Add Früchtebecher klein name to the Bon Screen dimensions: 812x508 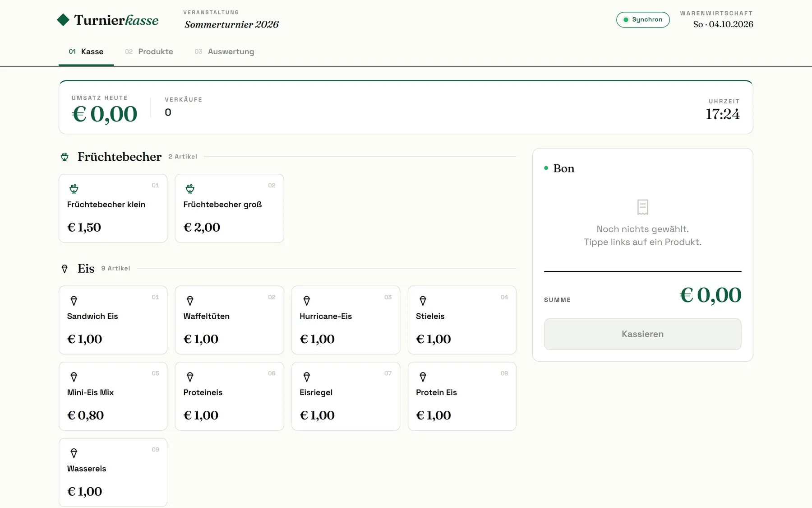(x=106, y=205)
